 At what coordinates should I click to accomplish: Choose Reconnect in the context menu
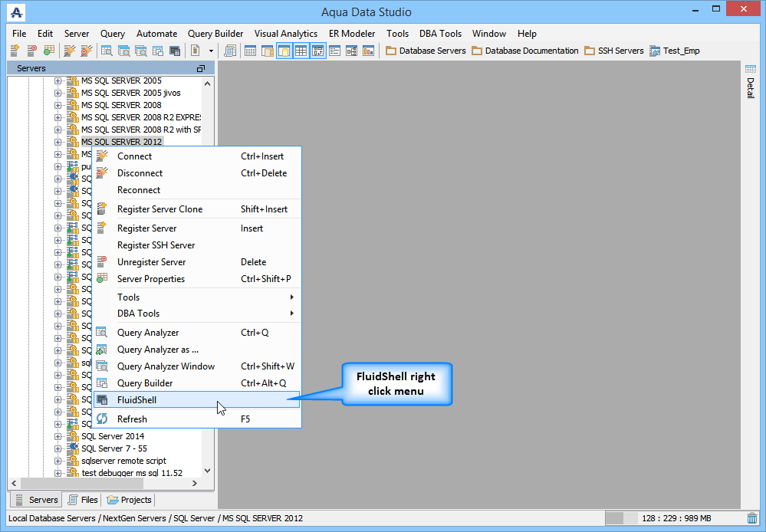[197, 190]
